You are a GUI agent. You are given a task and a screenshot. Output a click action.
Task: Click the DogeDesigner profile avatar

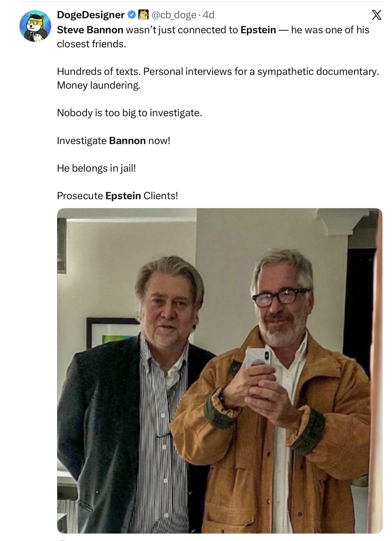[x=35, y=26]
